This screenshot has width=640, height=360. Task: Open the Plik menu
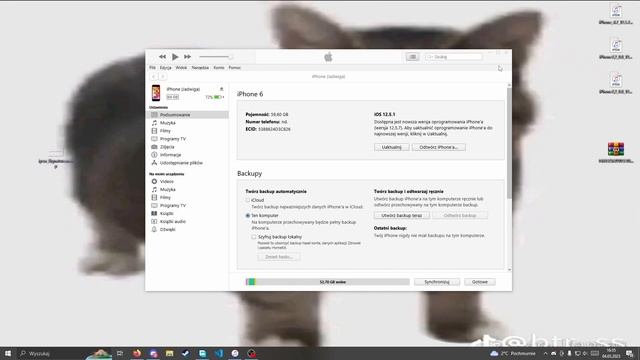coord(152,68)
